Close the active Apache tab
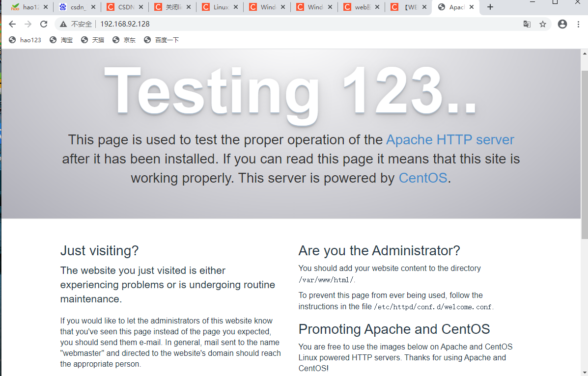The image size is (588, 376). click(472, 7)
